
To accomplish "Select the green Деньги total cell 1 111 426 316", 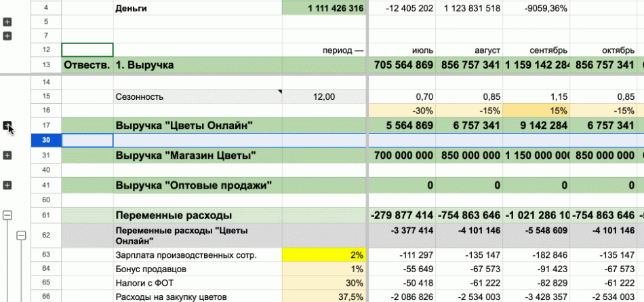I will pyautogui.click(x=324, y=9).
